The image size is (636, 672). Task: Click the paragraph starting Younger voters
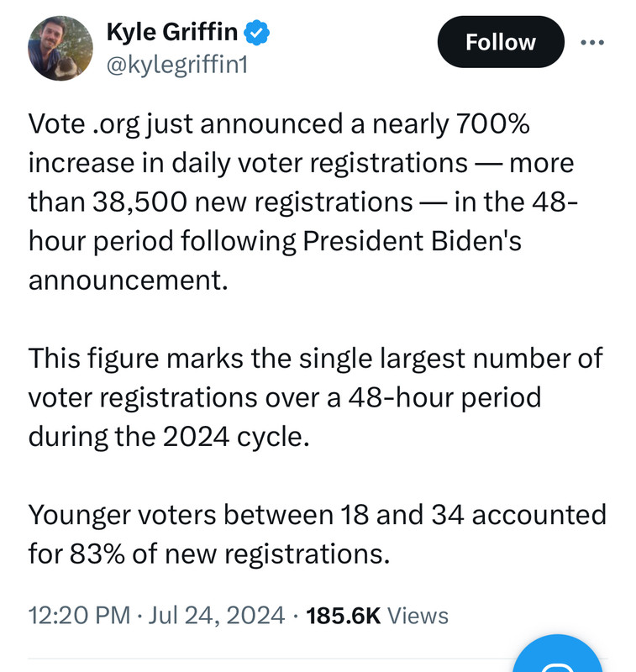click(x=317, y=534)
